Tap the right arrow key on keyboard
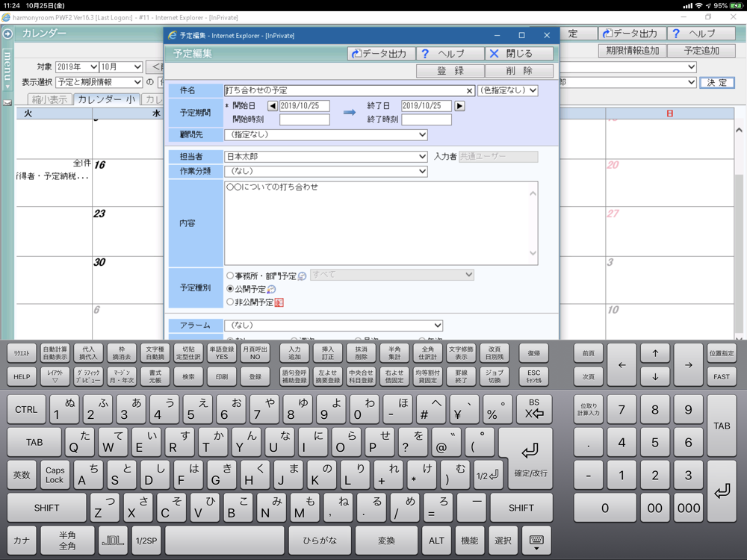The width and height of the screenshot is (747, 560). pyautogui.click(x=689, y=365)
